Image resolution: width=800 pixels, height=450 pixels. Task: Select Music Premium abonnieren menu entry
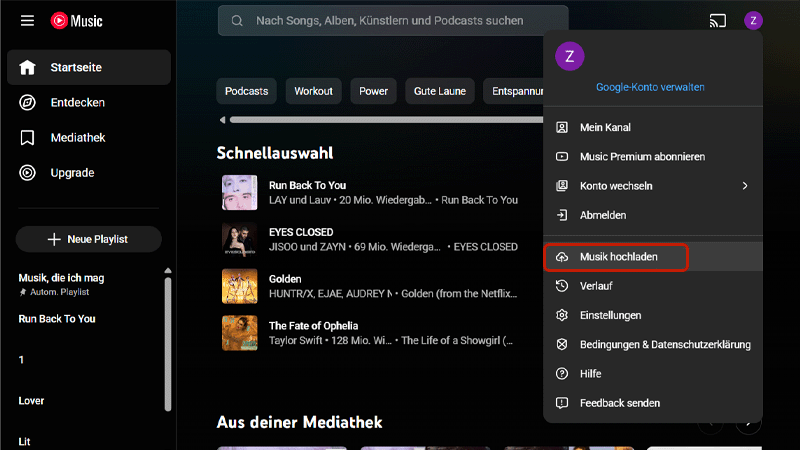[x=653, y=157]
